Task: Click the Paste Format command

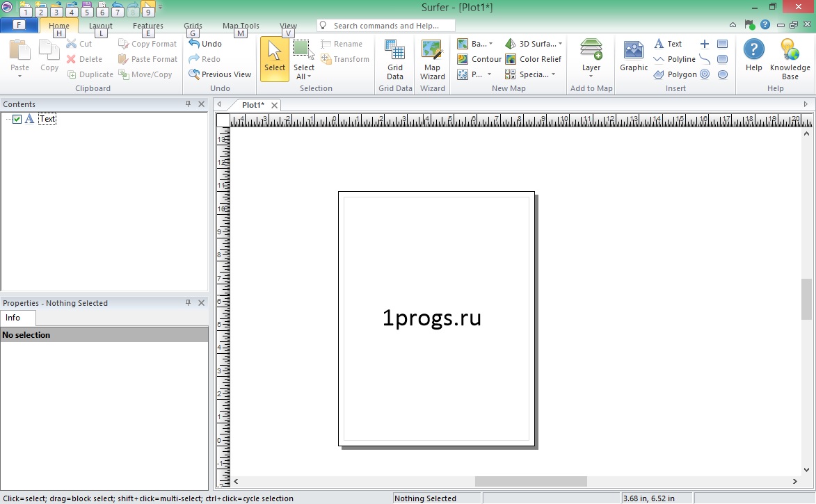Action: [x=147, y=59]
